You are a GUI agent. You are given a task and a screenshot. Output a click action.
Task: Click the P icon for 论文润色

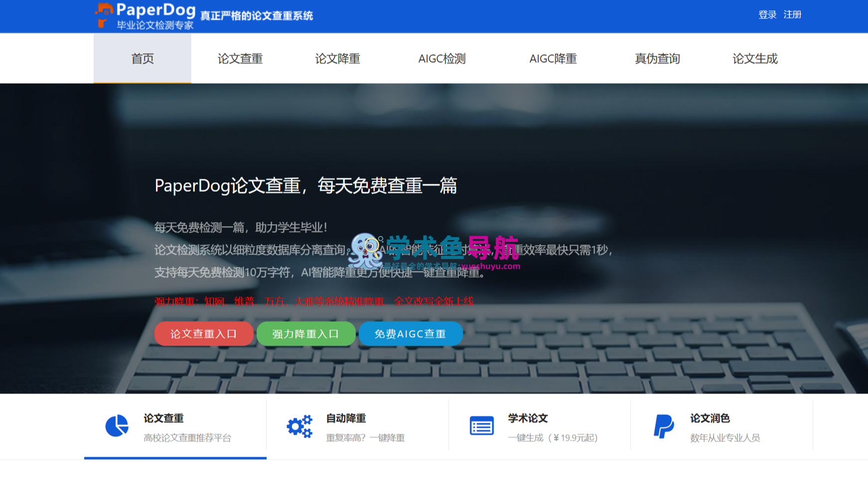tap(664, 426)
